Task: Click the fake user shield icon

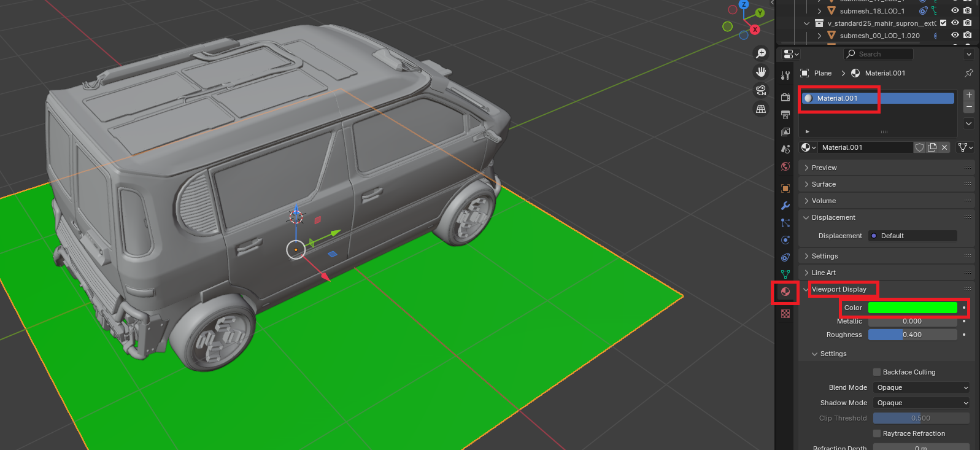Action: 919,147
